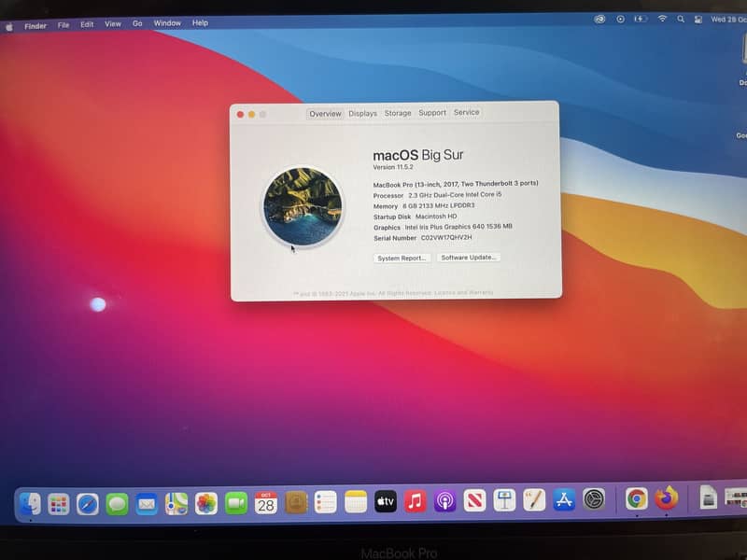This screenshot has height=560, width=747.
Task: Click the Big Sur circular image
Action: pyautogui.click(x=303, y=205)
